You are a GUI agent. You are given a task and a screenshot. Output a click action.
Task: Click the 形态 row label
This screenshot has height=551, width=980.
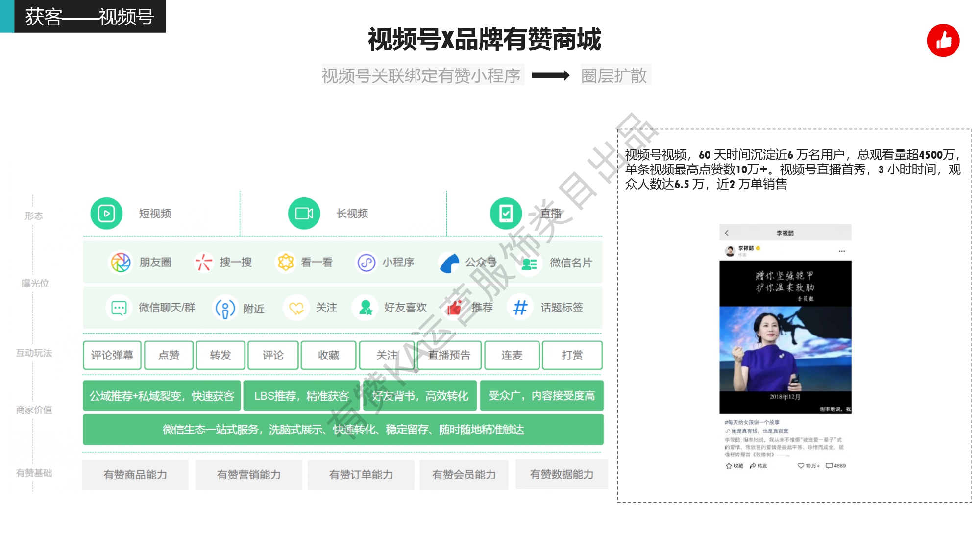[x=34, y=216]
